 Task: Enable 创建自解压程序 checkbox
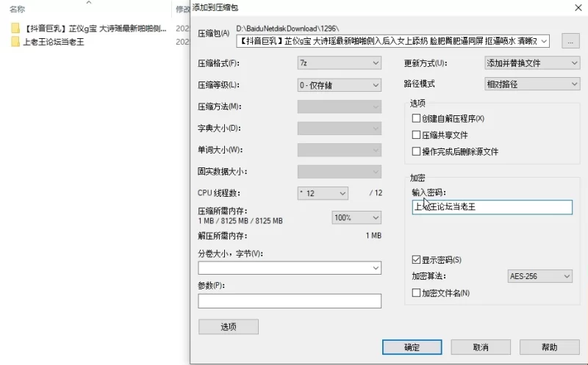416,118
